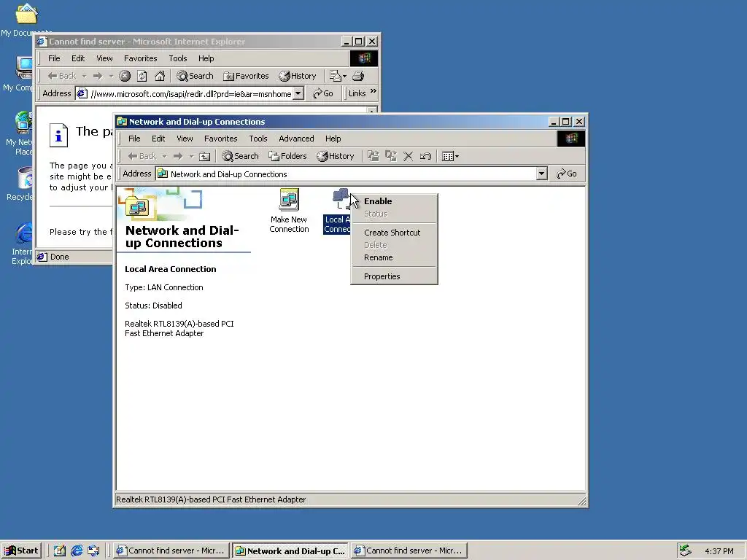Click the Forward arrow in Network Connections

(x=178, y=156)
